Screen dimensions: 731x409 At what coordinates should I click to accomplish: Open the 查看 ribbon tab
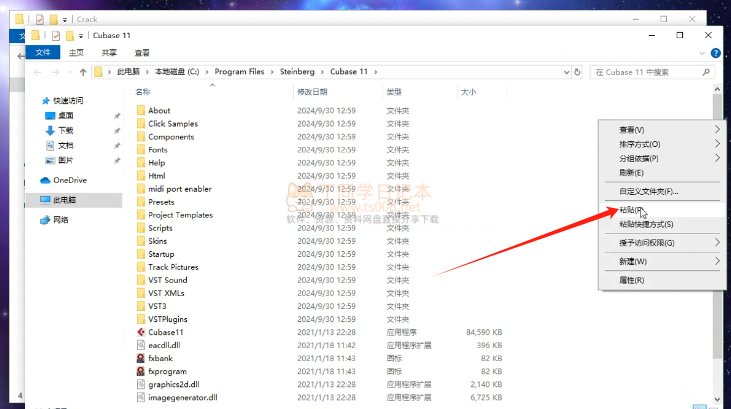click(x=143, y=52)
